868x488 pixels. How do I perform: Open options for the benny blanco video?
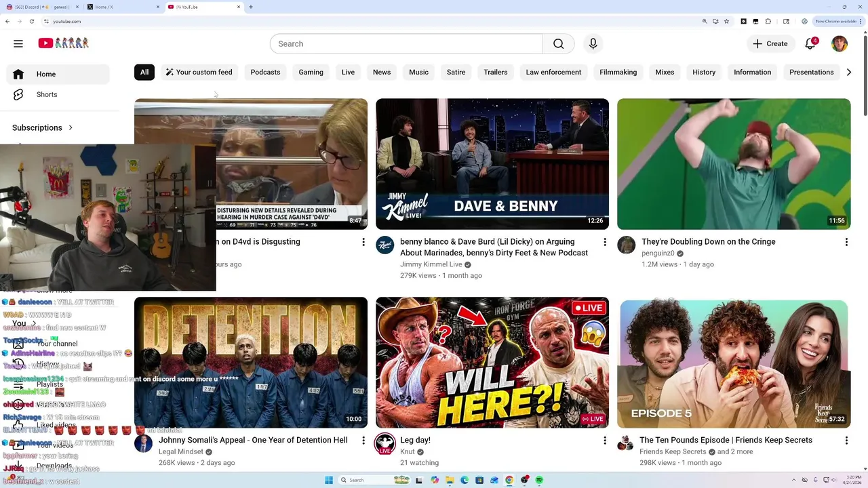coord(605,242)
